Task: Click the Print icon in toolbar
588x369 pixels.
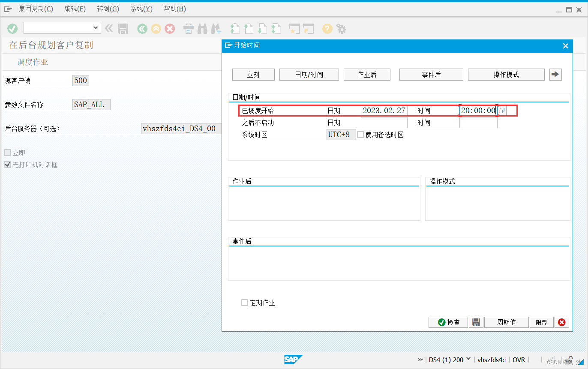Action: [x=189, y=29]
